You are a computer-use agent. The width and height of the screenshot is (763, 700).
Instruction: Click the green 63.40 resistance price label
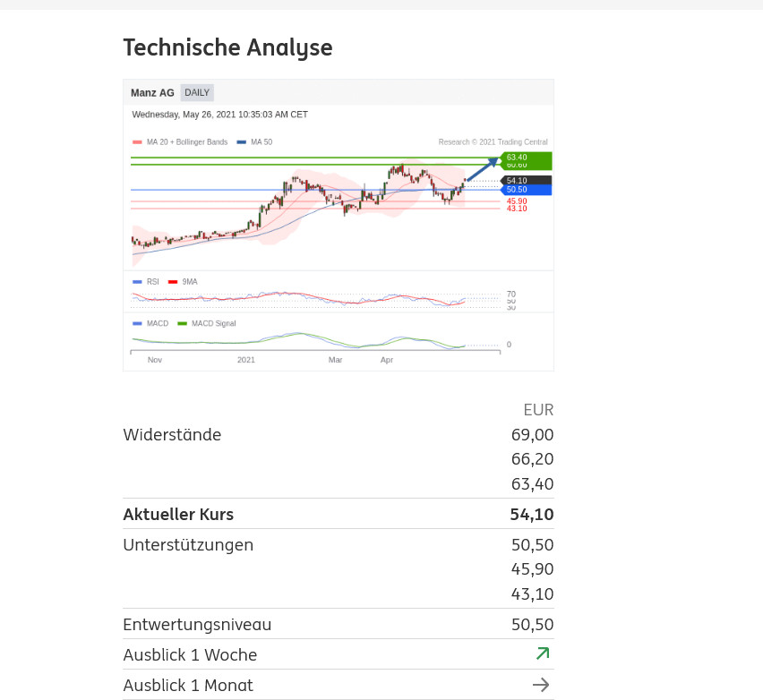coord(526,158)
